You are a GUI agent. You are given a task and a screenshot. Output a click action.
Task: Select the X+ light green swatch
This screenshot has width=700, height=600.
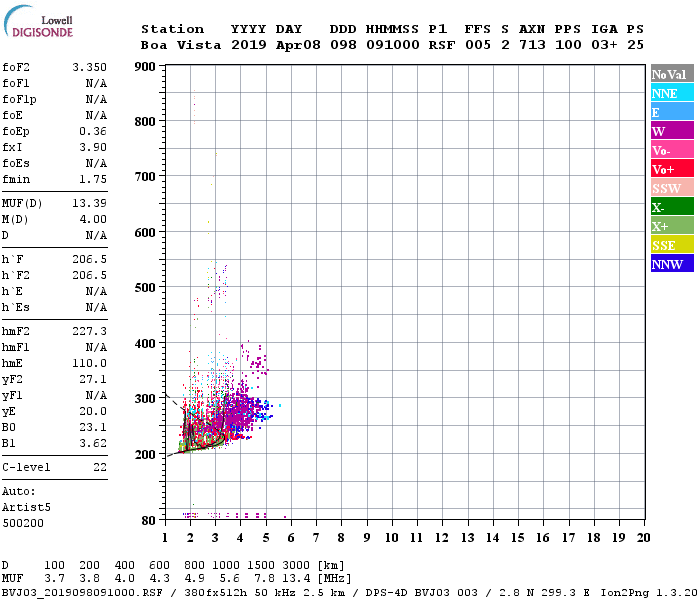(x=672, y=225)
